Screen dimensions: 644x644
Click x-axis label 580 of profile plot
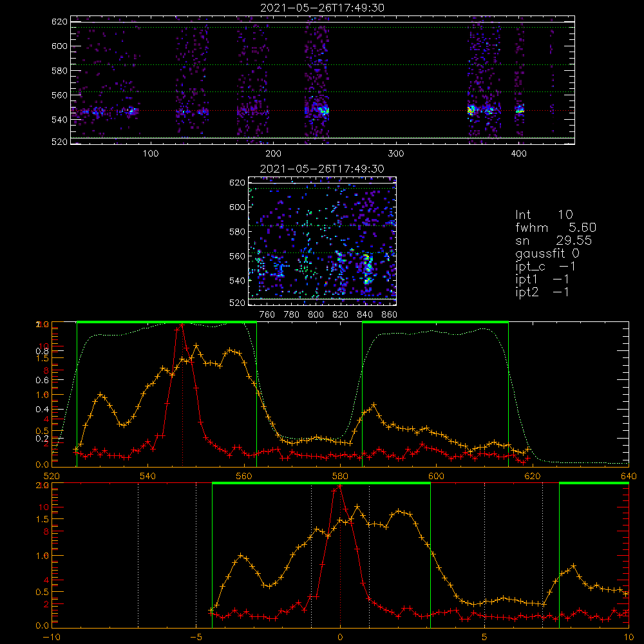[340, 476]
